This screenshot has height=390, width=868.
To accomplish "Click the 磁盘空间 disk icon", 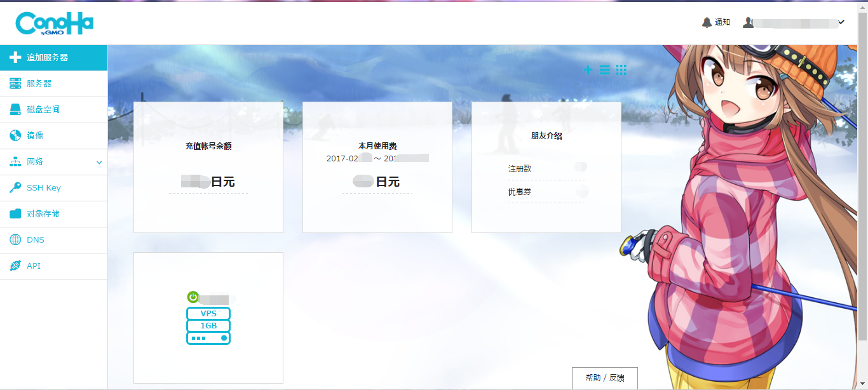I will (x=15, y=109).
